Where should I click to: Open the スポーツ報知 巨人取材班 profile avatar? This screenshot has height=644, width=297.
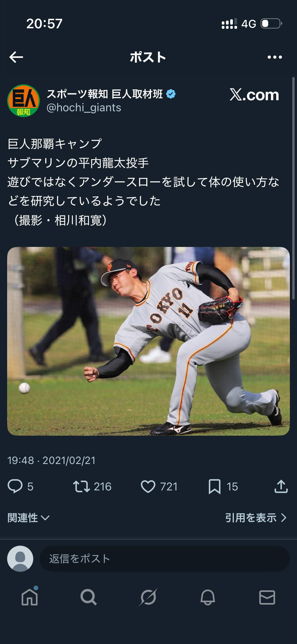coord(23,101)
